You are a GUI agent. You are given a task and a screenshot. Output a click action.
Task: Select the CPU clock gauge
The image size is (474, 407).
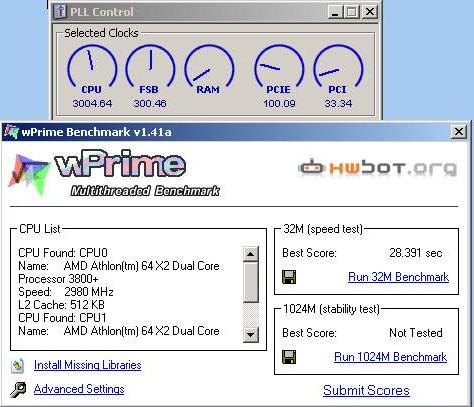click(92, 77)
